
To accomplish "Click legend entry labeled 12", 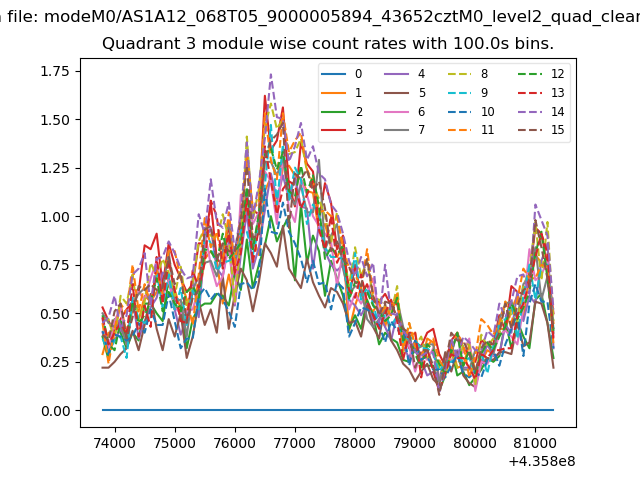I will (x=541, y=74).
